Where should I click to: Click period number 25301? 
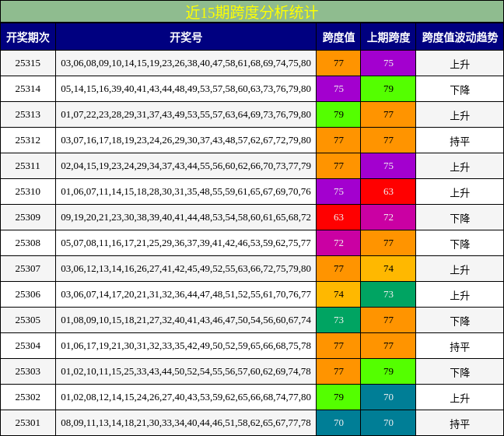28,423
